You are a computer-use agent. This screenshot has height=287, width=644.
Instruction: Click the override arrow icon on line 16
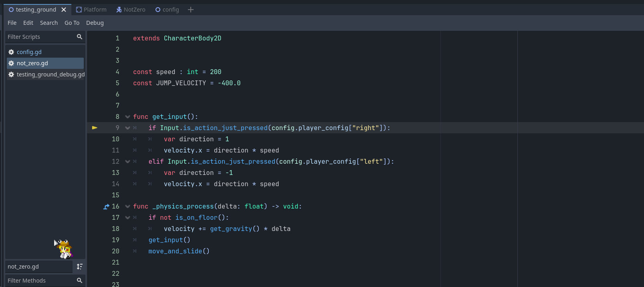[x=106, y=207]
